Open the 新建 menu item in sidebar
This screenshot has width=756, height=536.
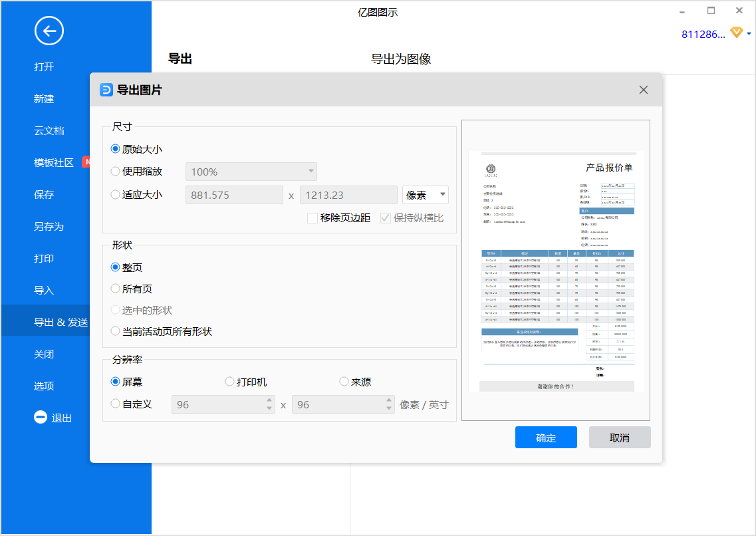[x=44, y=99]
